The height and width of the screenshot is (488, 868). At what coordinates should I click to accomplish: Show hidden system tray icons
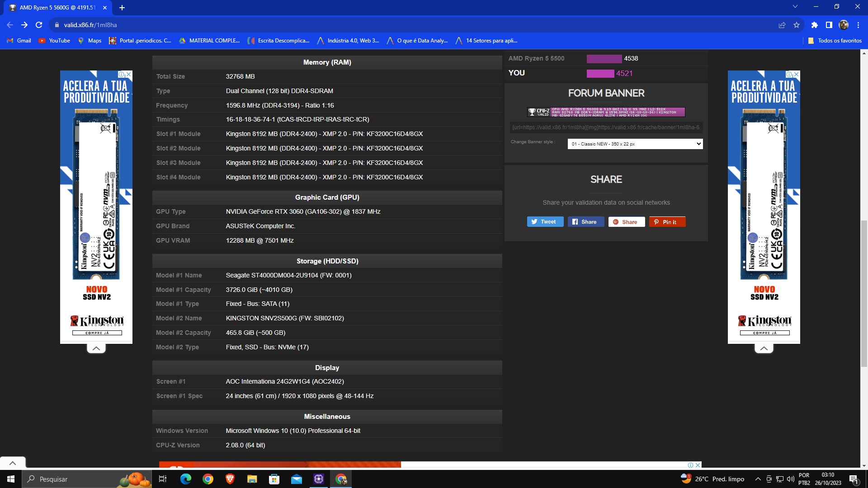pyautogui.click(x=758, y=479)
